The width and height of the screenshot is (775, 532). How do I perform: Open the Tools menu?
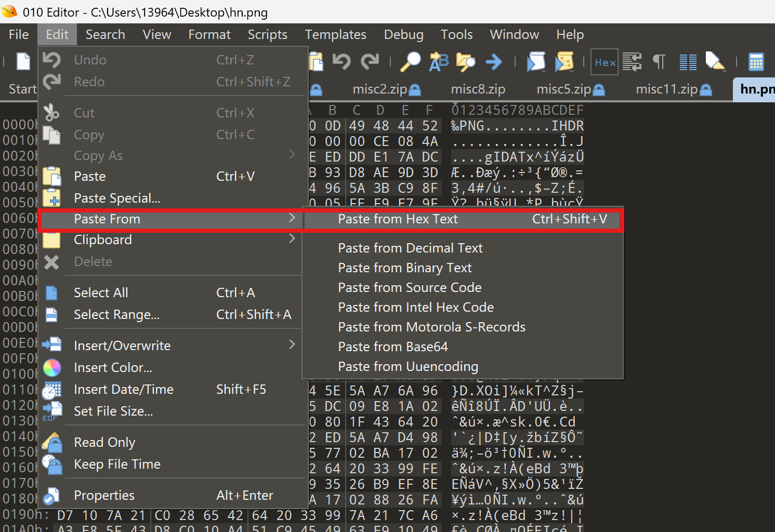point(456,34)
